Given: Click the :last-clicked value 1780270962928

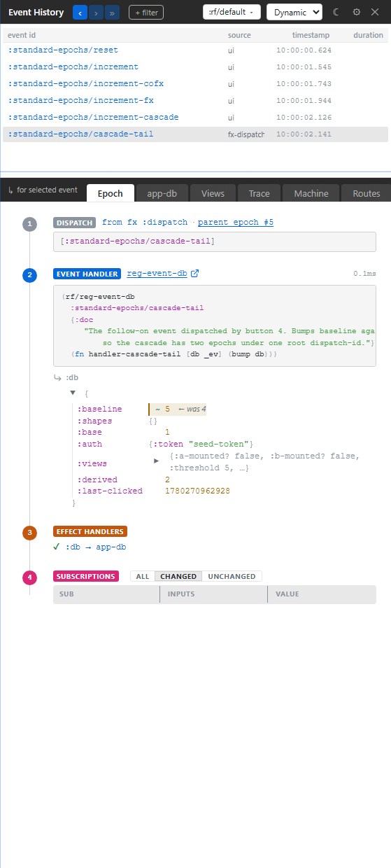Looking at the screenshot, I should (197, 491).
